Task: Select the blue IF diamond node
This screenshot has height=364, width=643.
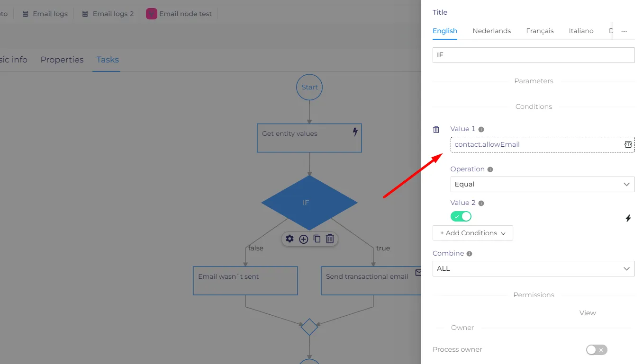Action: pos(309,203)
